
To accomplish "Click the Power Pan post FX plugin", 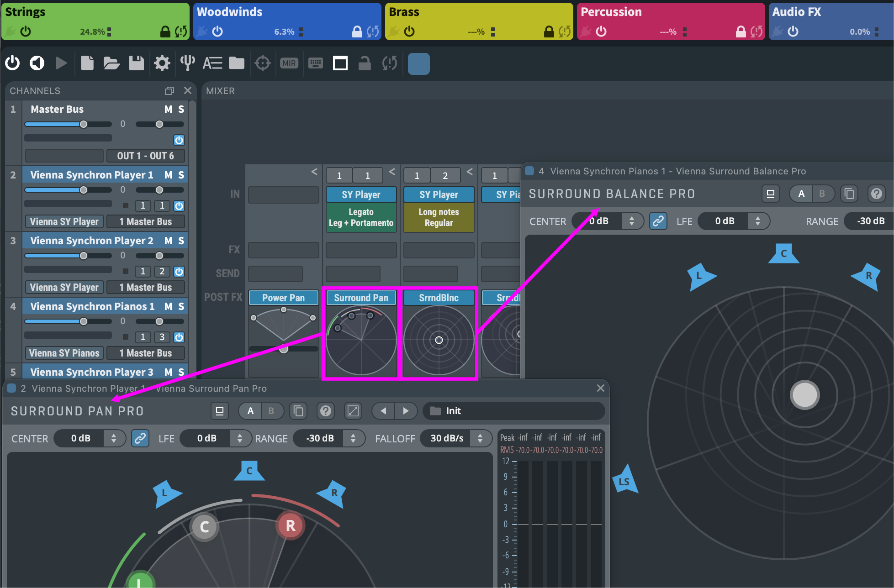I will pos(283,298).
